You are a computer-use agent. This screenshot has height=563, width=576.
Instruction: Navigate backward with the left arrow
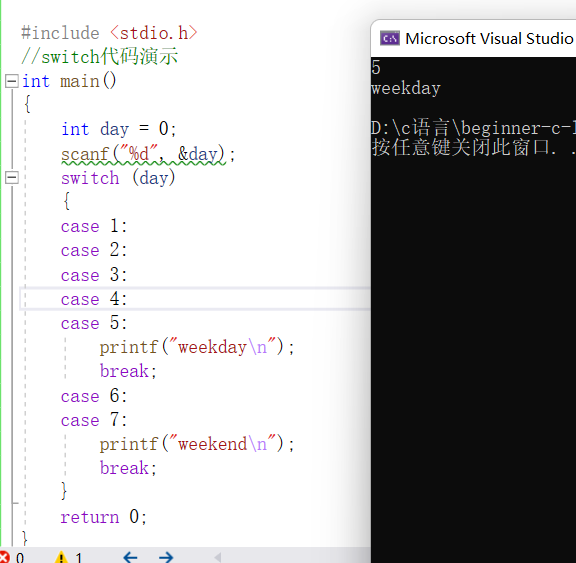[130, 557]
